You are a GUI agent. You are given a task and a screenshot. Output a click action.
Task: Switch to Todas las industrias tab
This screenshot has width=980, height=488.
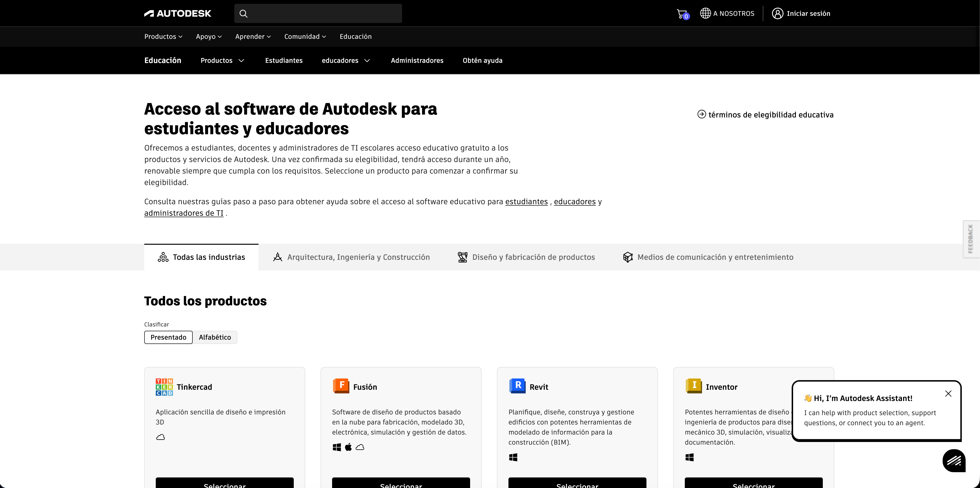coord(201,257)
